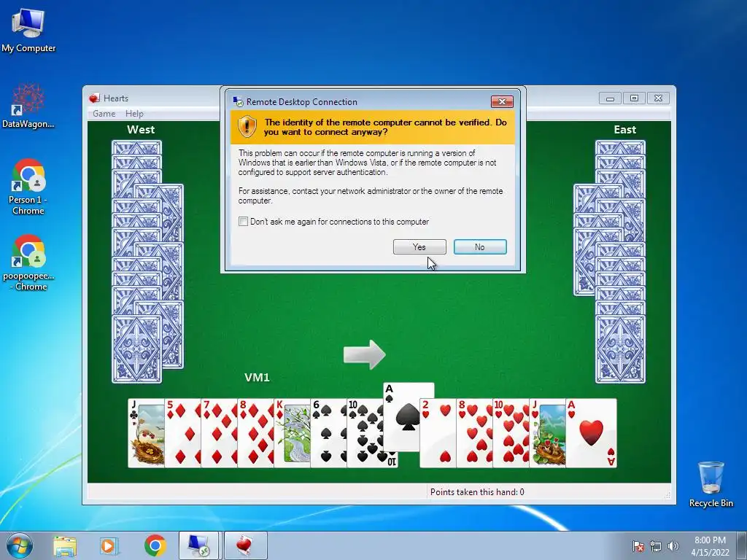This screenshot has width=747, height=560.
Task: Click the Remote Desktop Connection title icon
Action: point(237,101)
